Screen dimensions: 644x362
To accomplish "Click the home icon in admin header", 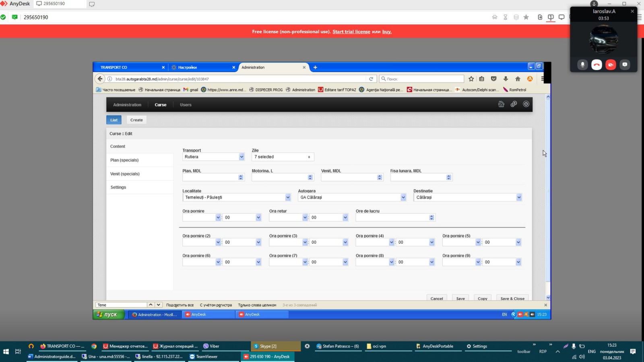I will 501,104.
